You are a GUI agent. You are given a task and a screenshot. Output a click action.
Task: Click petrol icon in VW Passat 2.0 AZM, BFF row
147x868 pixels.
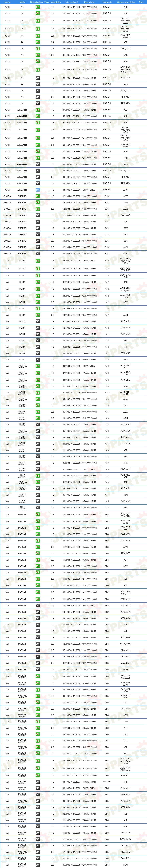click(x=38, y=553)
